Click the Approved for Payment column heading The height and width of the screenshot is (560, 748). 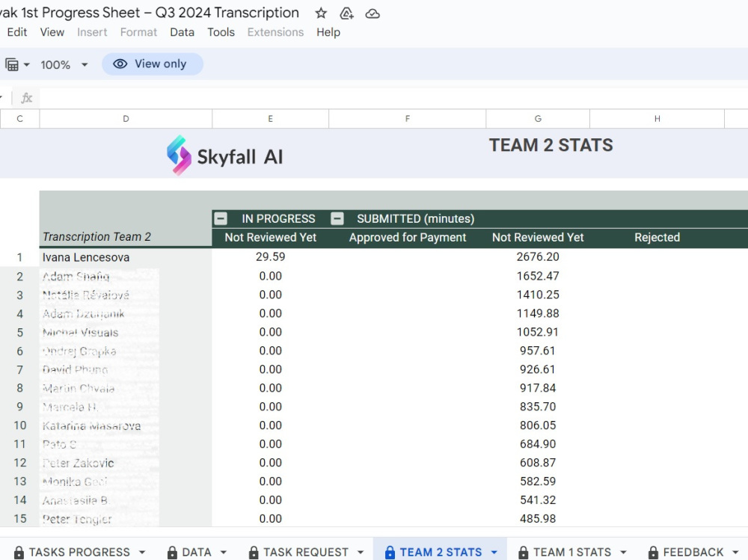click(x=408, y=238)
